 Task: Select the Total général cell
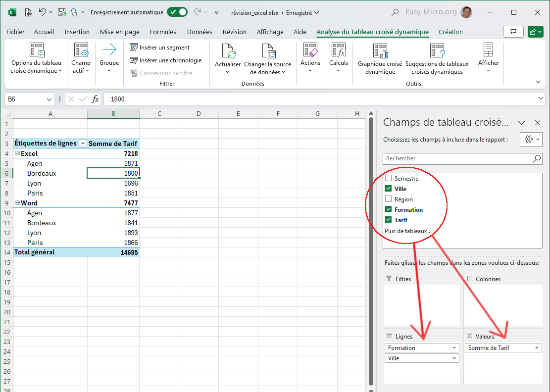50,252
